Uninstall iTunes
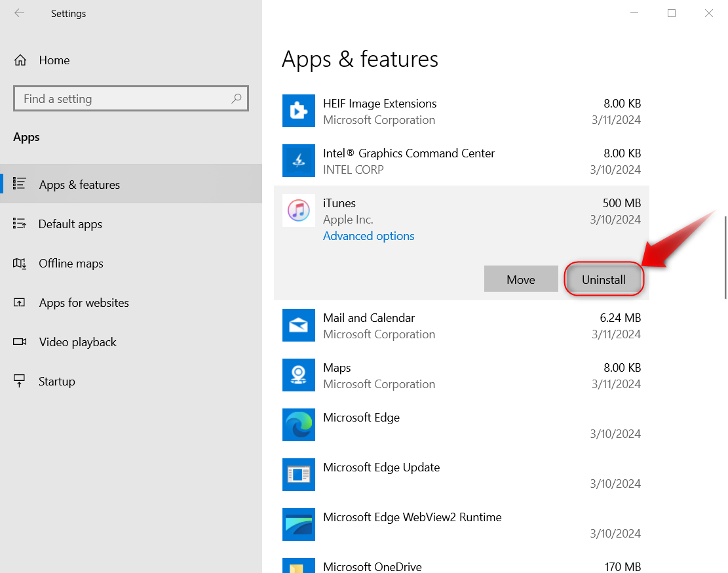This screenshot has height=573, width=728. point(603,279)
